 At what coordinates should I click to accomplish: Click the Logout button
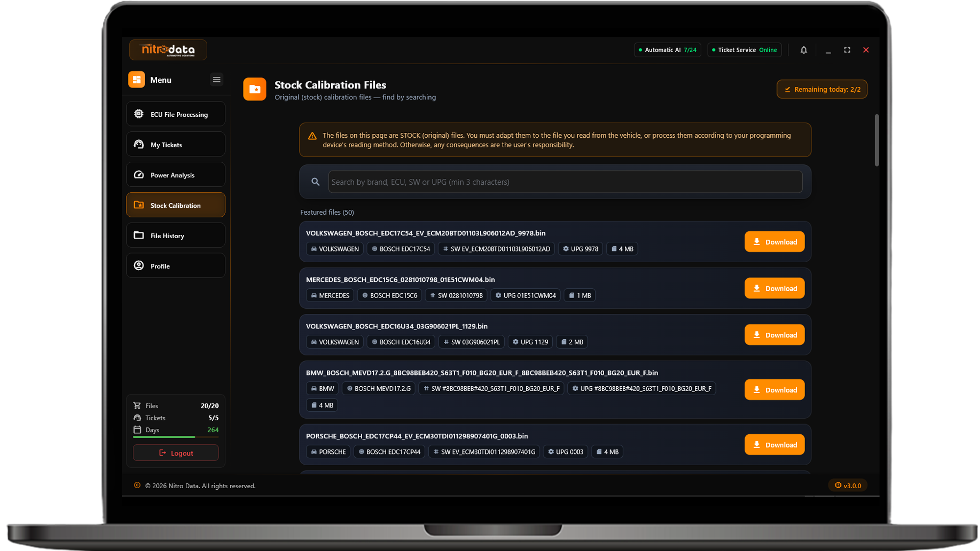point(176,453)
